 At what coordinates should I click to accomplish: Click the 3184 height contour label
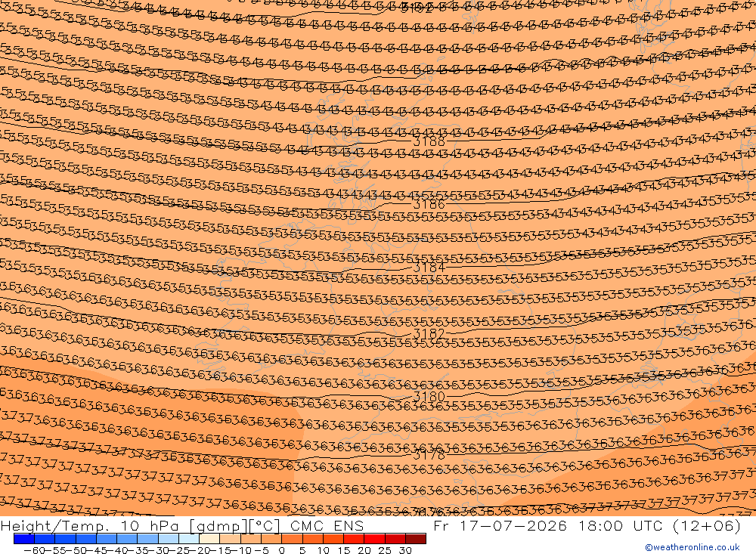tap(429, 267)
